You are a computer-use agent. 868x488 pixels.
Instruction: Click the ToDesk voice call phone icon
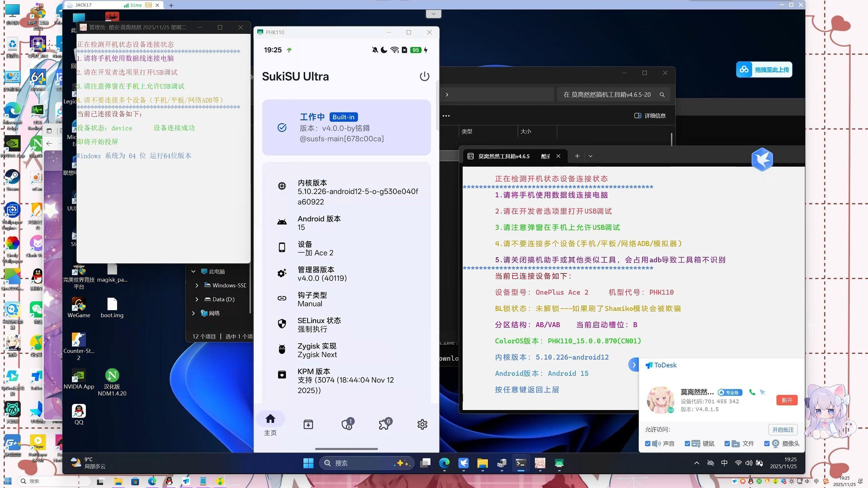[x=752, y=392]
